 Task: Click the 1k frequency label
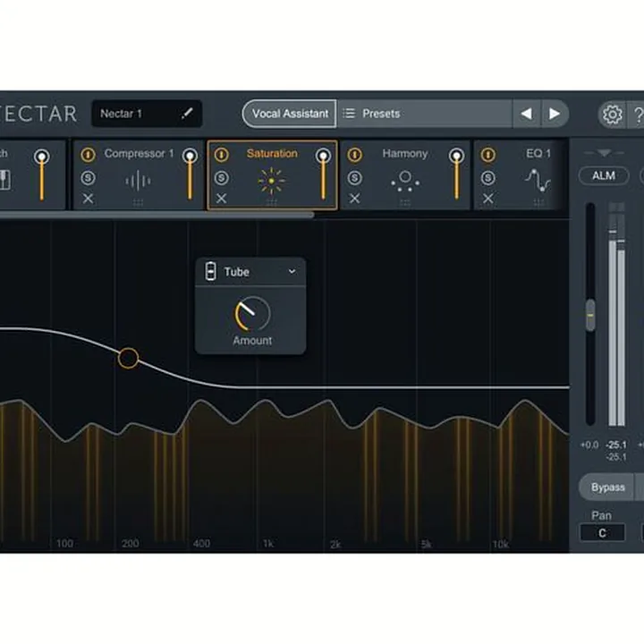[267, 544]
